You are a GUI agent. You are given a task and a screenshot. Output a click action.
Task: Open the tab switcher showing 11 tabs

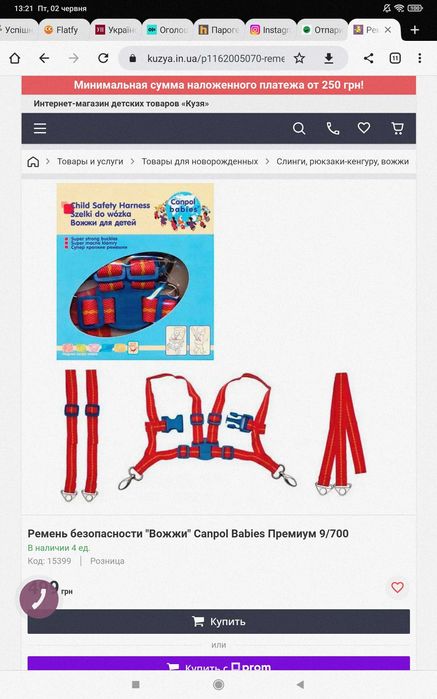pyautogui.click(x=395, y=58)
